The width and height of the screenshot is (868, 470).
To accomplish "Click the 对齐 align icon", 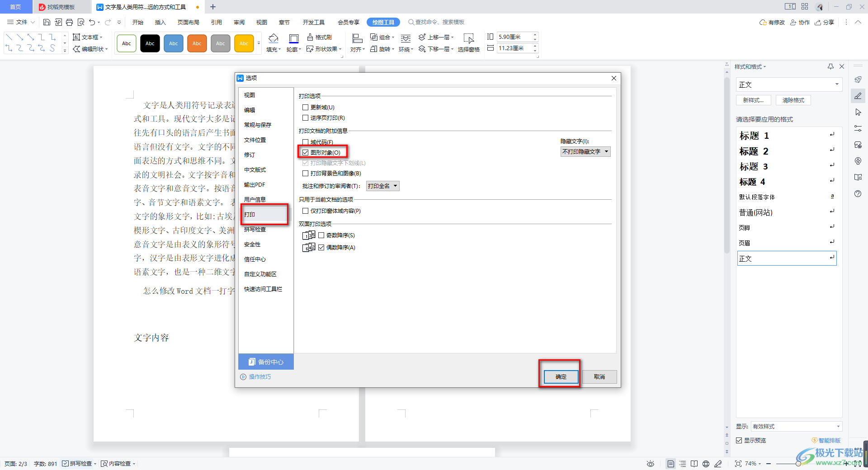I will [357, 39].
